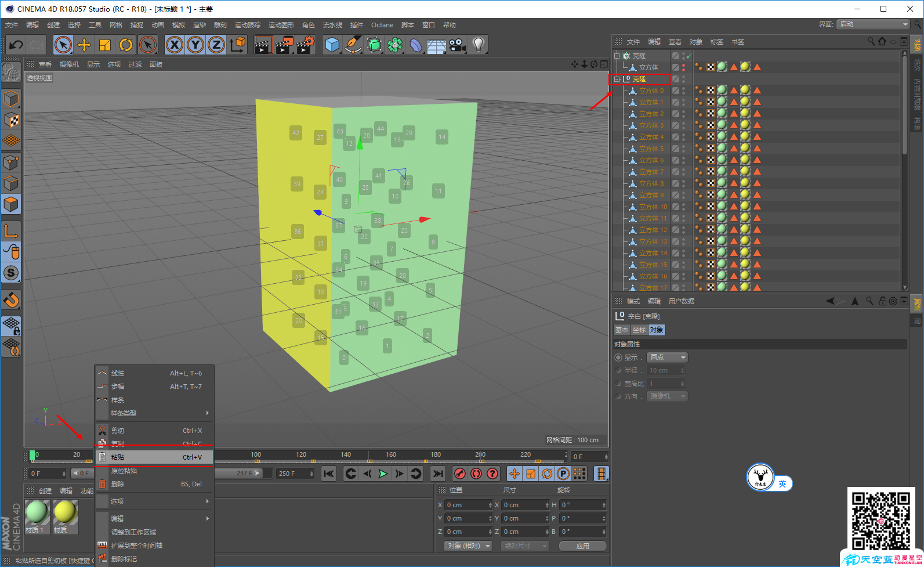The width and height of the screenshot is (924, 567).
Task: Expand the 编辑 submenu in context menu
Action: tap(154, 519)
